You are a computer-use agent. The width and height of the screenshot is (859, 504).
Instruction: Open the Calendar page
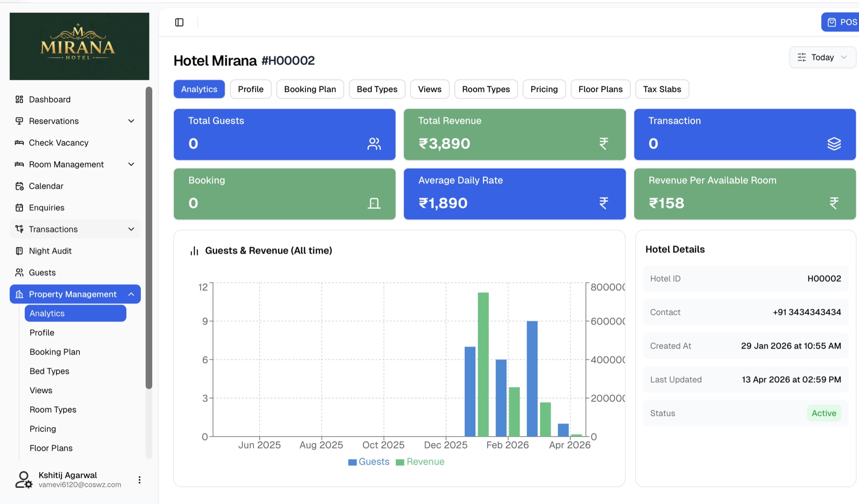(x=75, y=186)
